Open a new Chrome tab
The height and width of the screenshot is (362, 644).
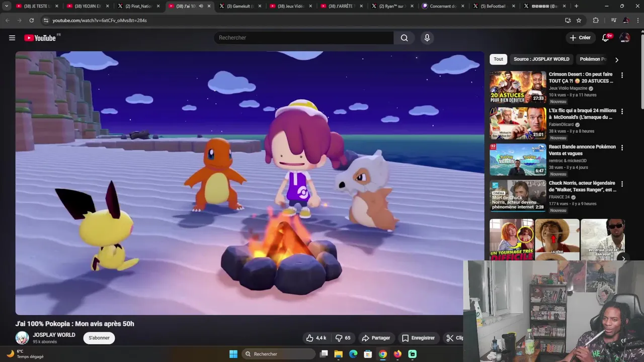(576, 6)
